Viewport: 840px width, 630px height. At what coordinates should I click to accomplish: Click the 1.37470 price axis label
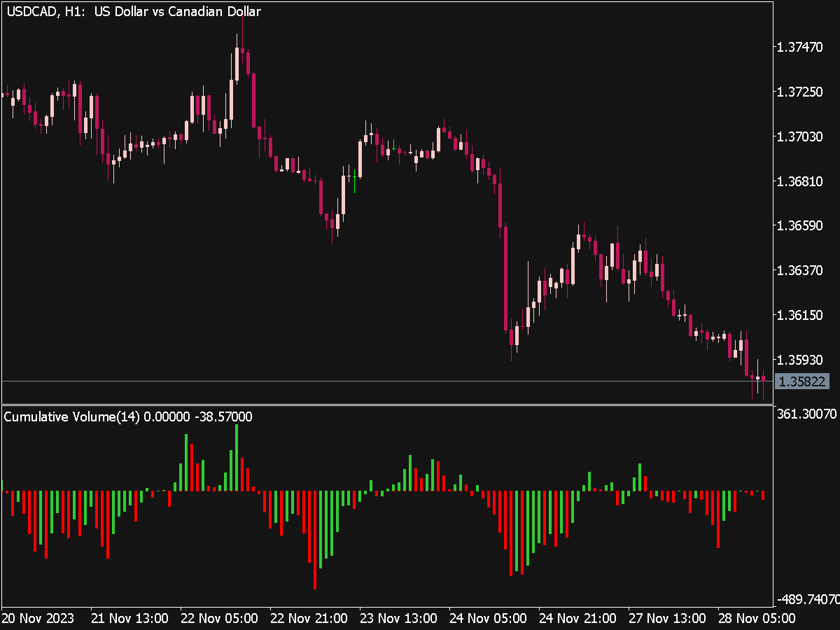pyautogui.click(x=801, y=48)
